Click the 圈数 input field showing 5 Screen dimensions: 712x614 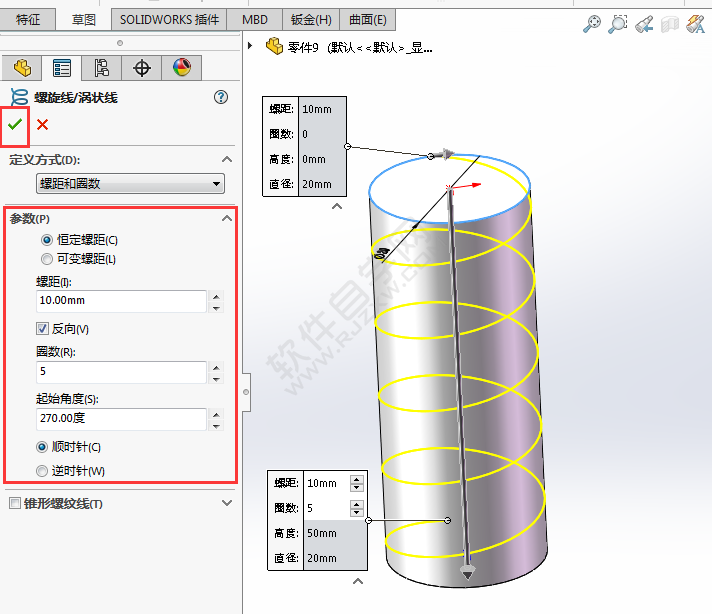click(121, 371)
